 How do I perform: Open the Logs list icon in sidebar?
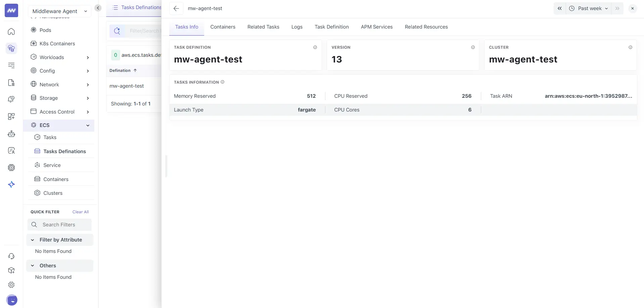pos(11,66)
